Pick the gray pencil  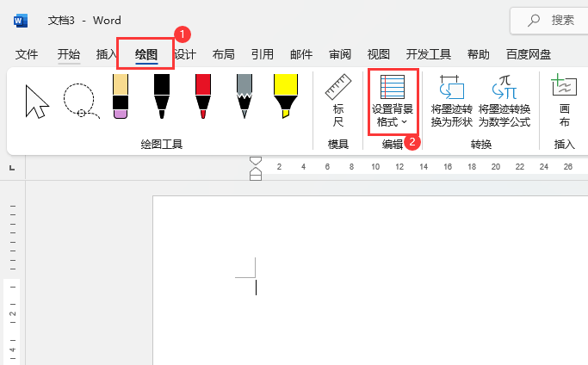coord(244,96)
